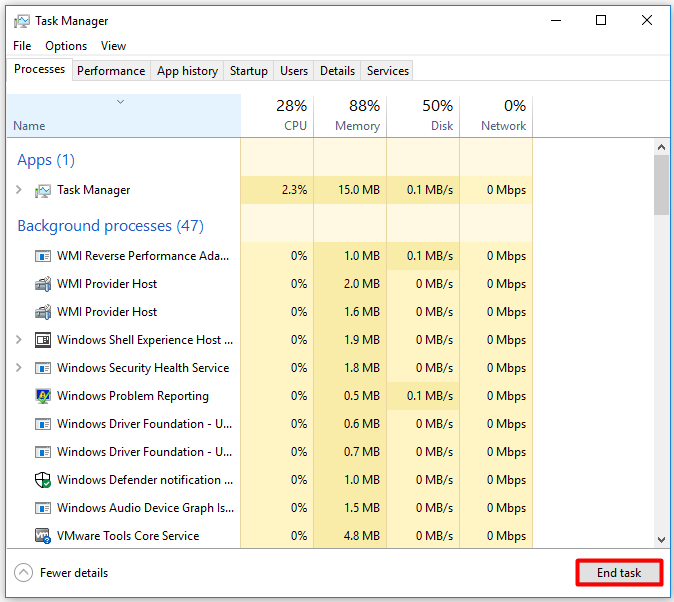Select the WMI Reverse Performance Ada... row
The width and height of the screenshot is (674, 602).
(x=270, y=256)
